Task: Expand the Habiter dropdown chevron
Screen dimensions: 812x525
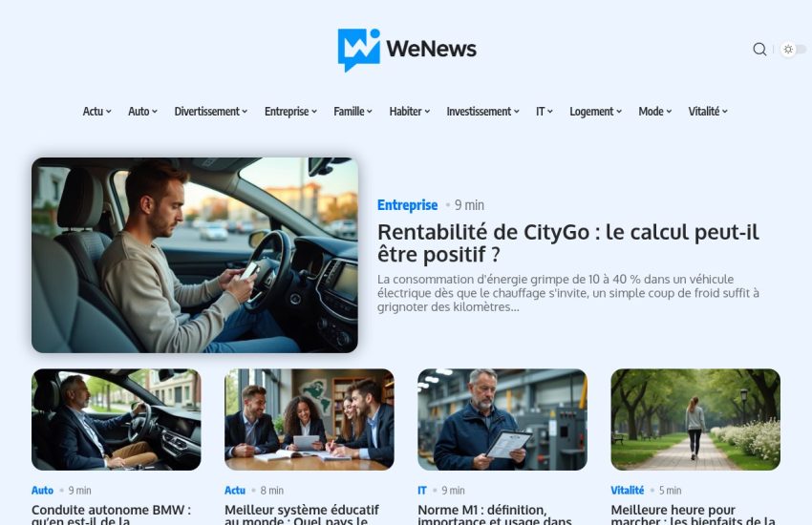Action: 427,112
